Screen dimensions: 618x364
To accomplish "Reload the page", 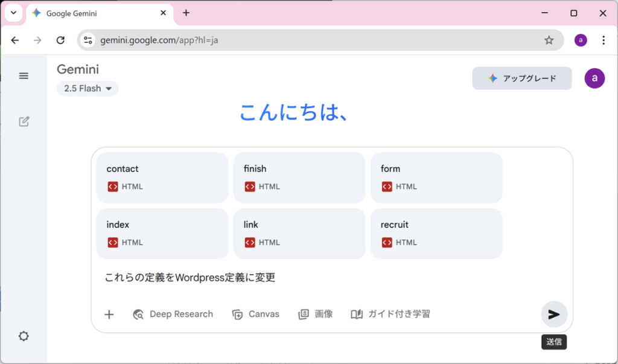I will tap(60, 40).
